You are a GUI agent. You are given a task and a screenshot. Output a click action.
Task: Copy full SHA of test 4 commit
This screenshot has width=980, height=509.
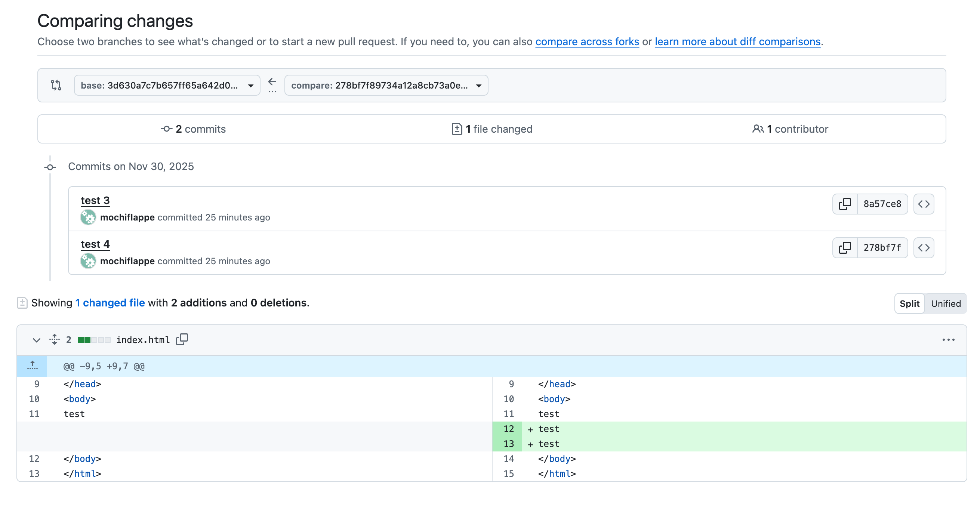[845, 248]
